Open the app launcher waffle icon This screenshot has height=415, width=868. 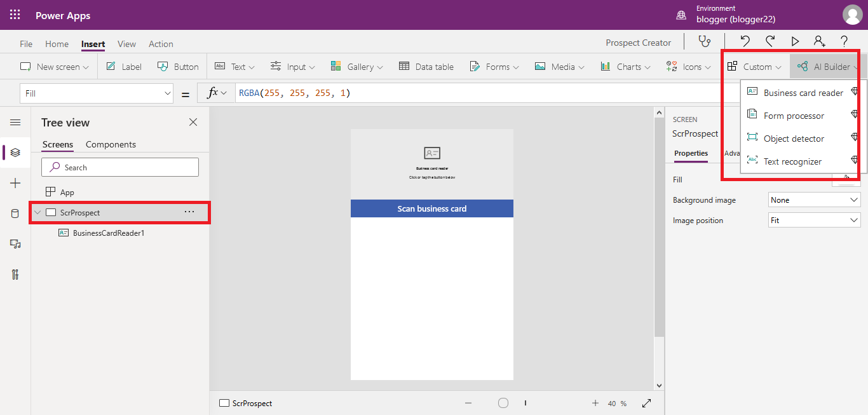[x=15, y=15]
